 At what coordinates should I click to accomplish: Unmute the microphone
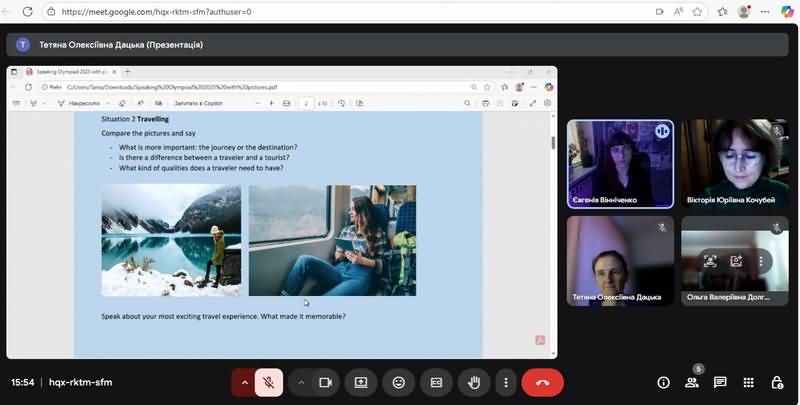point(269,382)
